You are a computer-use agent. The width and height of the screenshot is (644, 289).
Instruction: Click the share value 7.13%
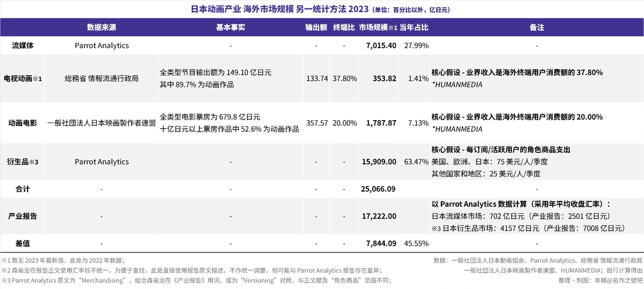[419, 123]
